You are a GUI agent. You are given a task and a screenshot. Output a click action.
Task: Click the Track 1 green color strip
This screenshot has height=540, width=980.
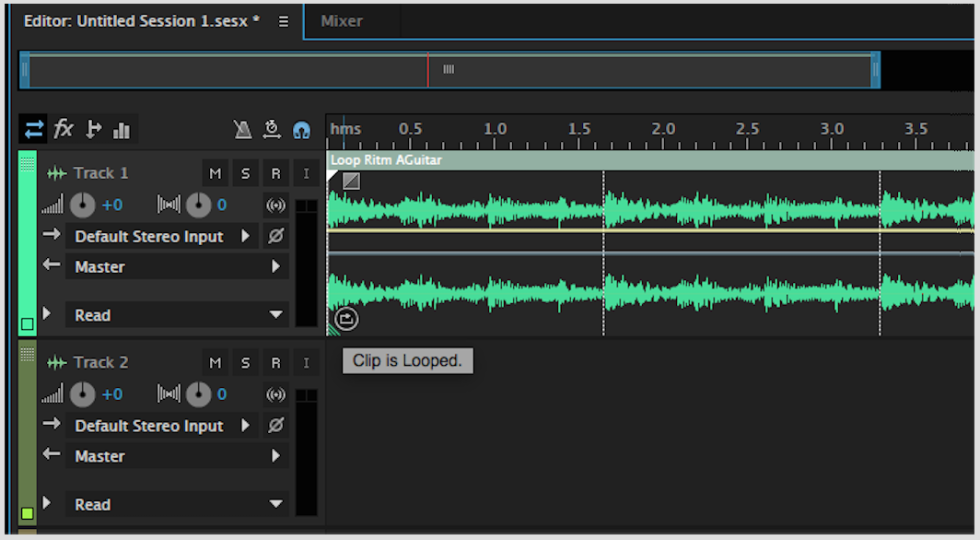pyautogui.click(x=28, y=244)
